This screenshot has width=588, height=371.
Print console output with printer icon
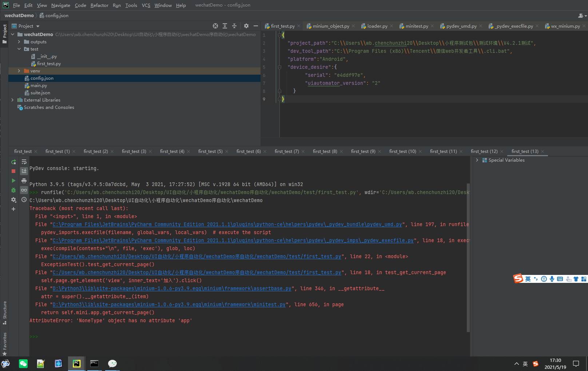tap(24, 181)
